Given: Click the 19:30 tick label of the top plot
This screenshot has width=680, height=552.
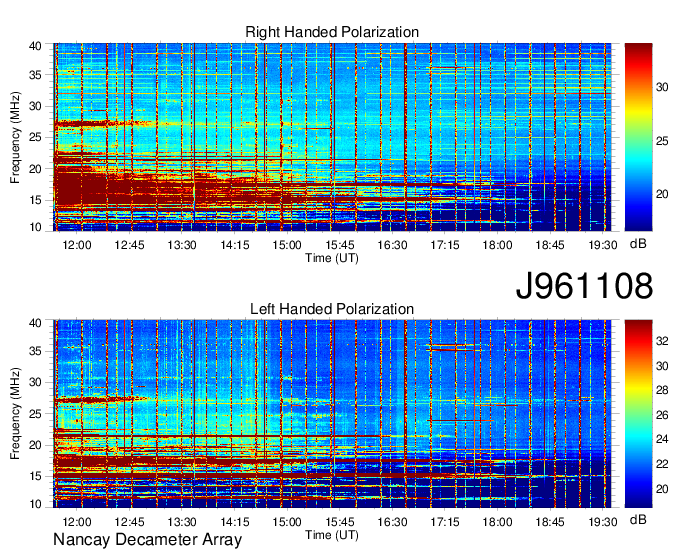Looking at the screenshot, I should (x=602, y=245).
